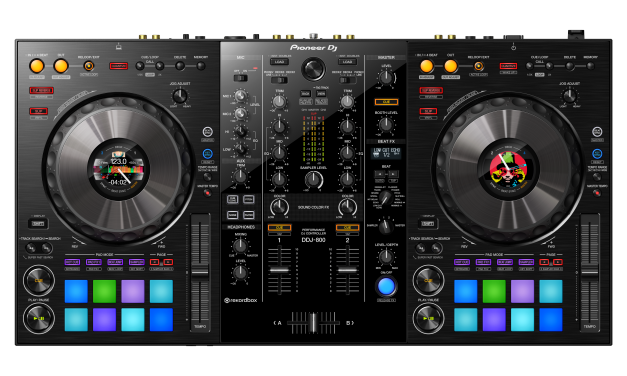Start left deck with Play/Pause button
The image size is (627, 376).
click(x=39, y=318)
